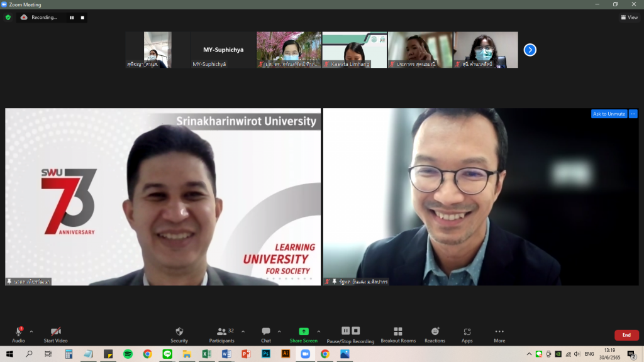Image resolution: width=644 pixels, height=362 pixels.
Task: Open Photoshop from the taskbar
Action: click(x=266, y=354)
